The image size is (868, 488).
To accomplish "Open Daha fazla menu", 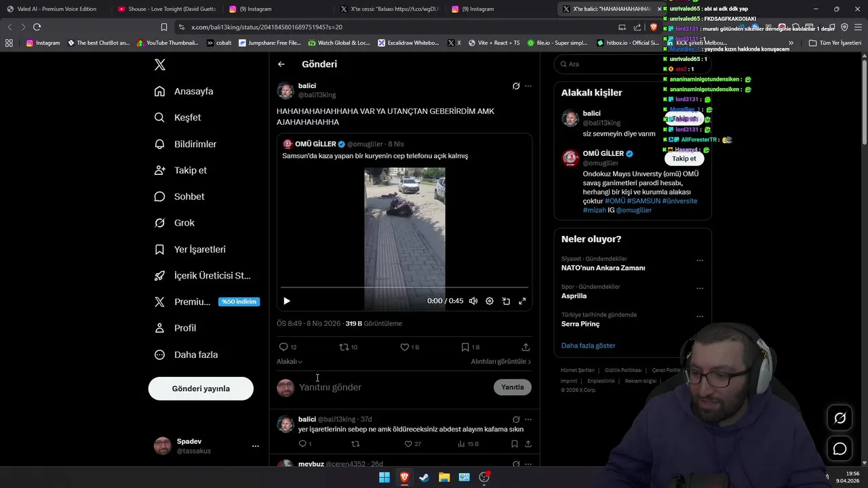I will click(x=186, y=354).
